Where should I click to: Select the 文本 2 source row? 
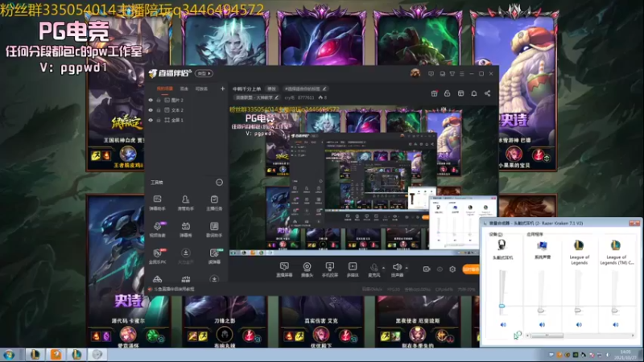[186, 110]
